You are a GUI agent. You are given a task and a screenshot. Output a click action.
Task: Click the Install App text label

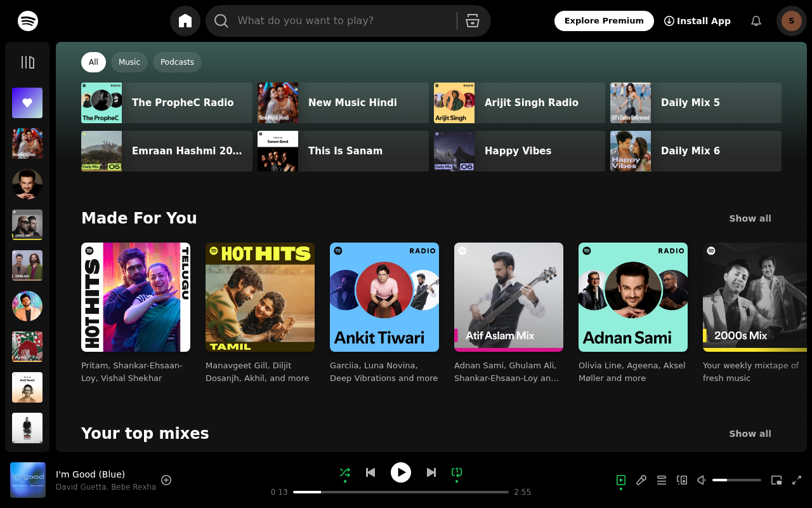[704, 21]
